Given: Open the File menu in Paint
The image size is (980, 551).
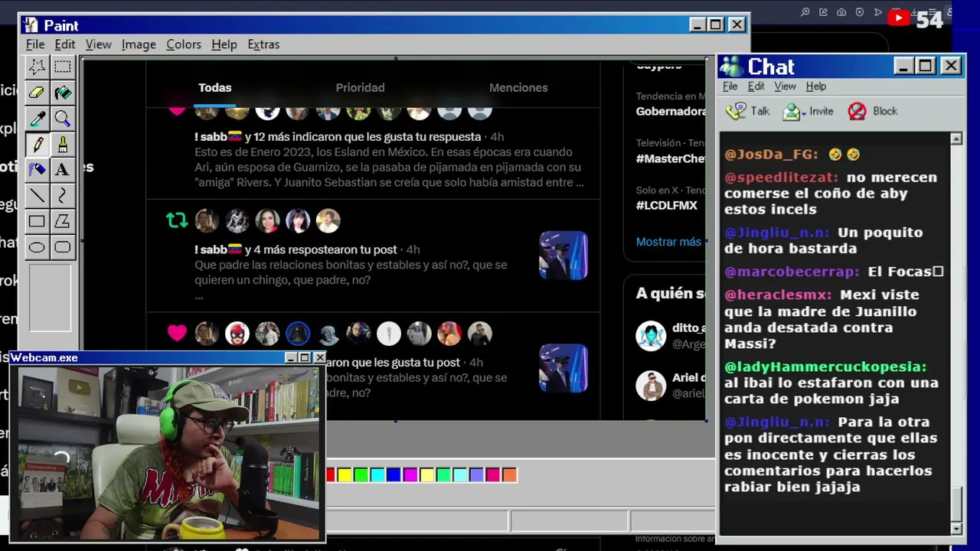Looking at the screenshot, I should [35, 44].
